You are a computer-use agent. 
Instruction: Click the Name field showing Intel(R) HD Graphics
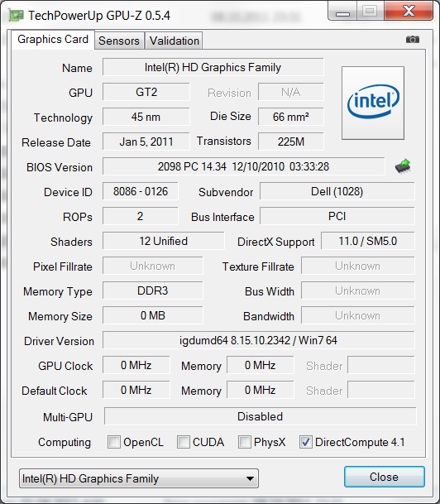coord(213,67)
